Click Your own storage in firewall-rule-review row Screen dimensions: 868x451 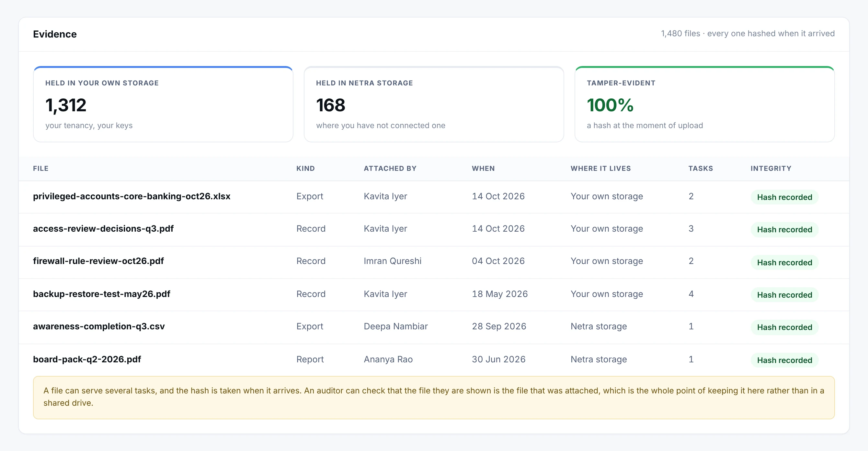coord(607,261)
